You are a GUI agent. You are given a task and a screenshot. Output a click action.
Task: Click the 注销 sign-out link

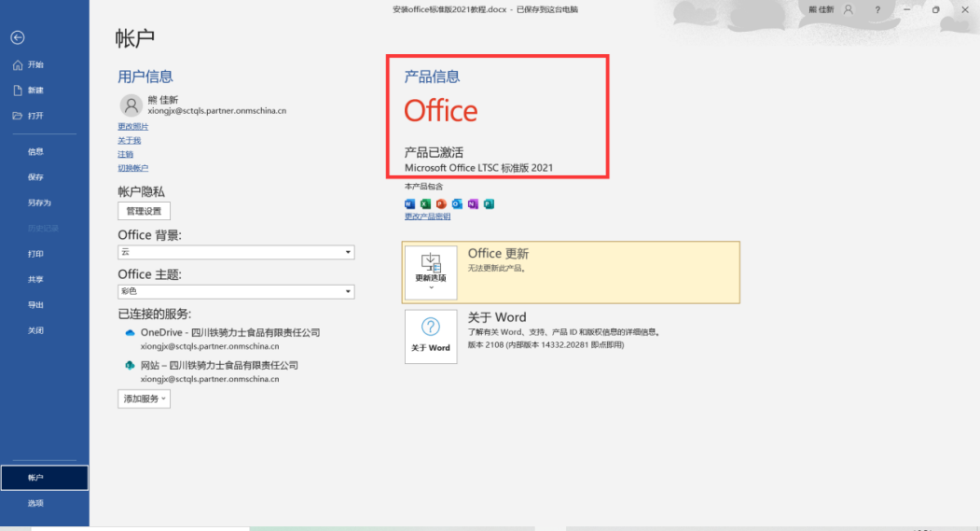tap(126, 155)
